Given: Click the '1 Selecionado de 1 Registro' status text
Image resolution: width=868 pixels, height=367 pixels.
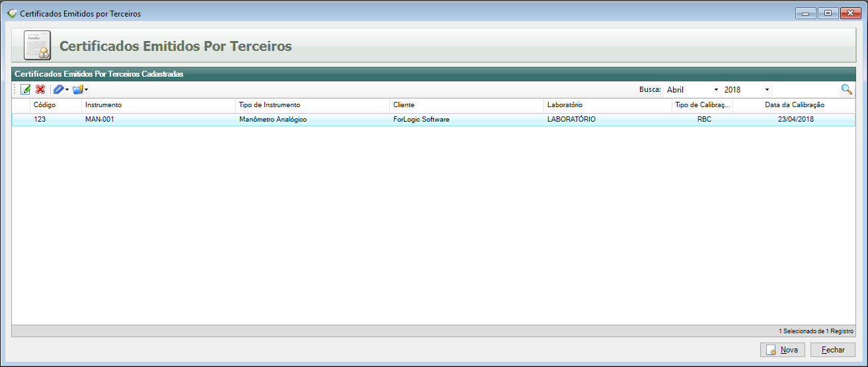Looking at the screenshot, I should (816, 331).
